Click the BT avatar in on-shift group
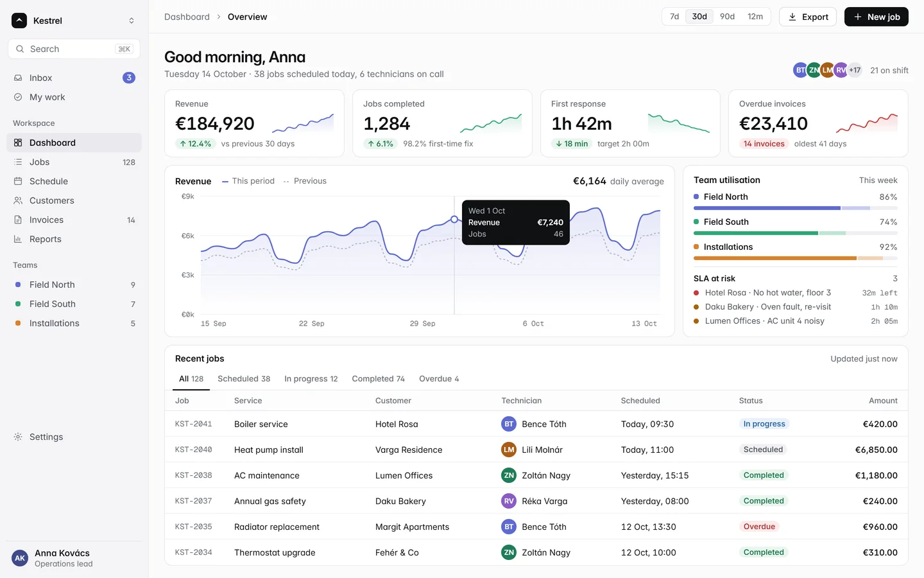The height and width of the screenshot is (578, 924). 800,70
